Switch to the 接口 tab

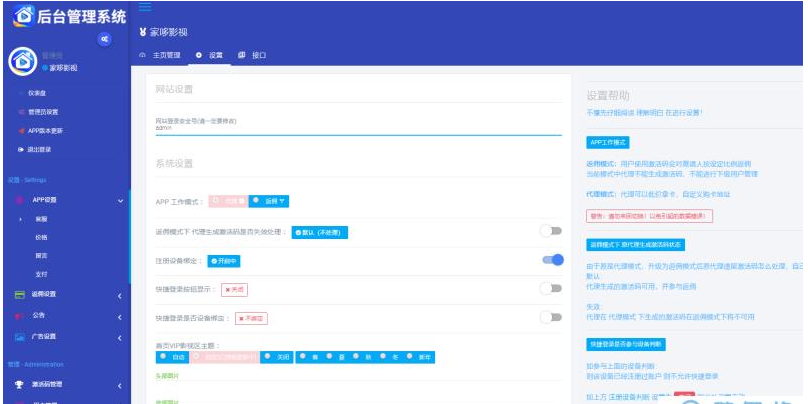253,55
